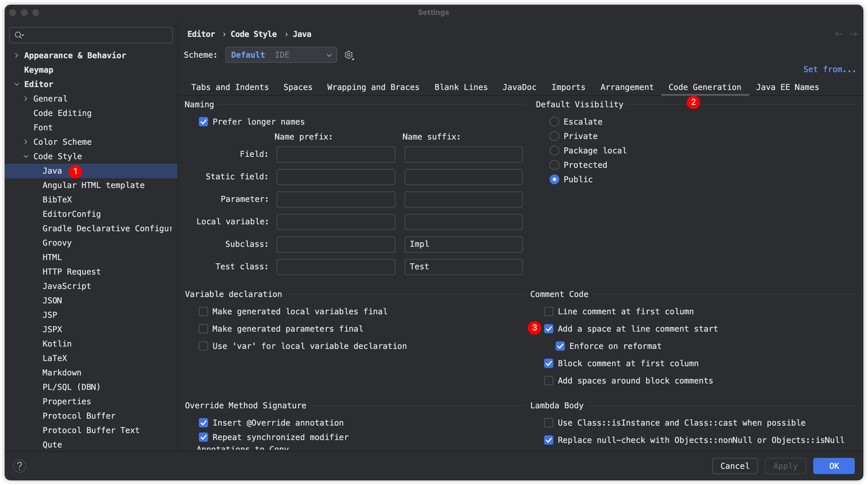The width and height of the screenshot is (868, 485).
Task: Enable Line comment at first column
Action: [x=549, y=311]
